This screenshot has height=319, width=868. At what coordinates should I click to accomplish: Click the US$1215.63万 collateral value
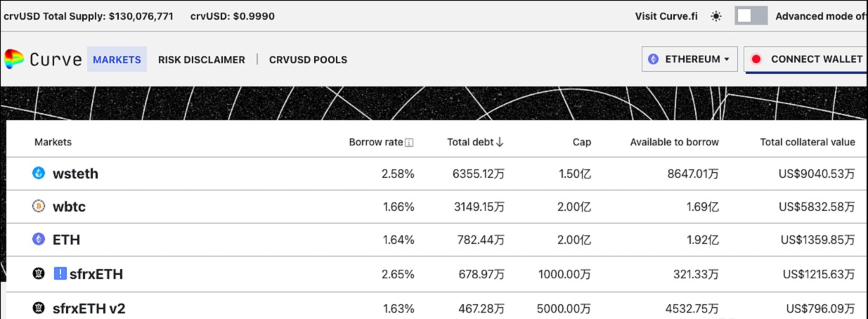click(820, 274)
